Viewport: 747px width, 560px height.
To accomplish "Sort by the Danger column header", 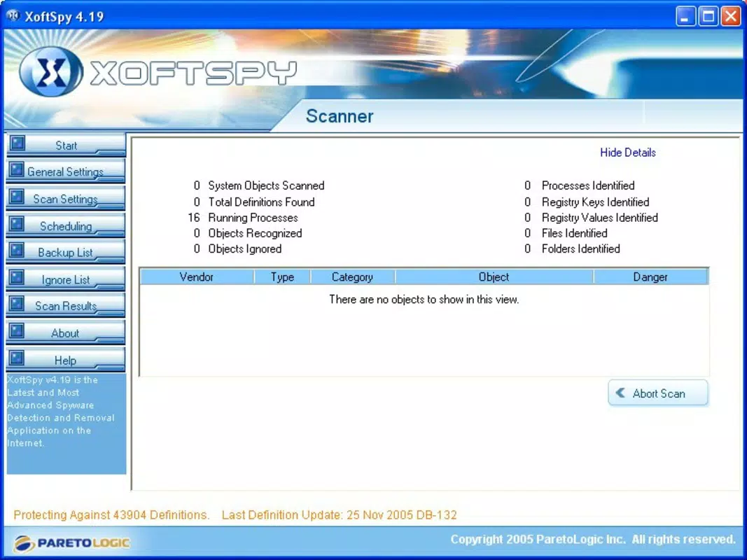I will (x=650, y=276).
